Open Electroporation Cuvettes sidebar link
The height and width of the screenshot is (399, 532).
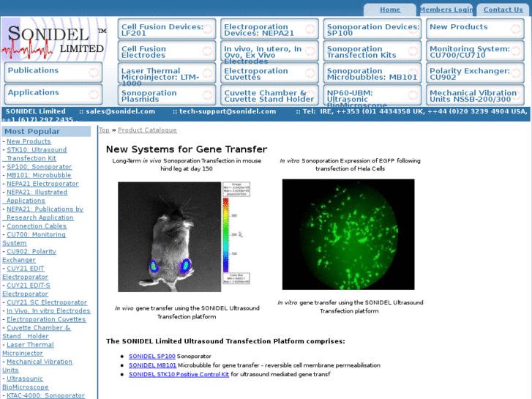[46, 319]
